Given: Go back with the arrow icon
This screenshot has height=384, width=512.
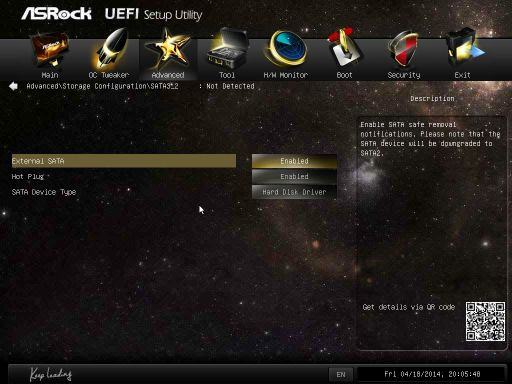Looking at the screenshot, I should coord(13,86).
